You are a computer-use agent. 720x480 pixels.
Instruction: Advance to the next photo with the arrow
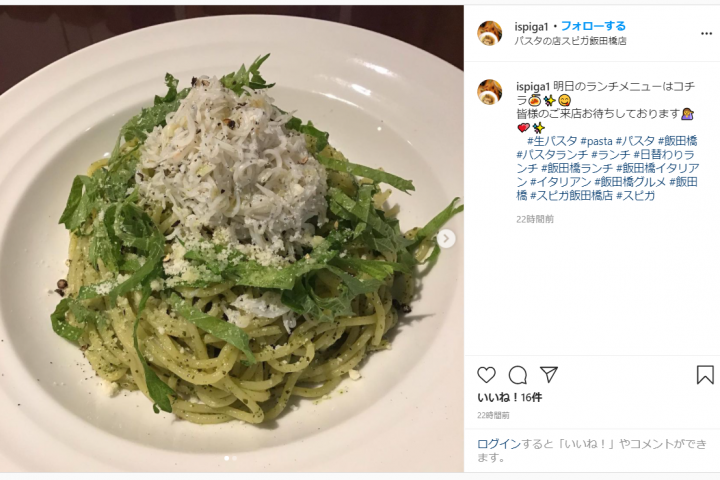tap(446, 239)
